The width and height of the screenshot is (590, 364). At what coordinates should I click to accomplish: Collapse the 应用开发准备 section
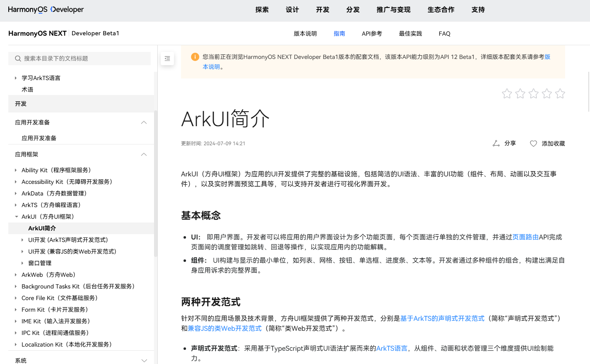(144, 122)
